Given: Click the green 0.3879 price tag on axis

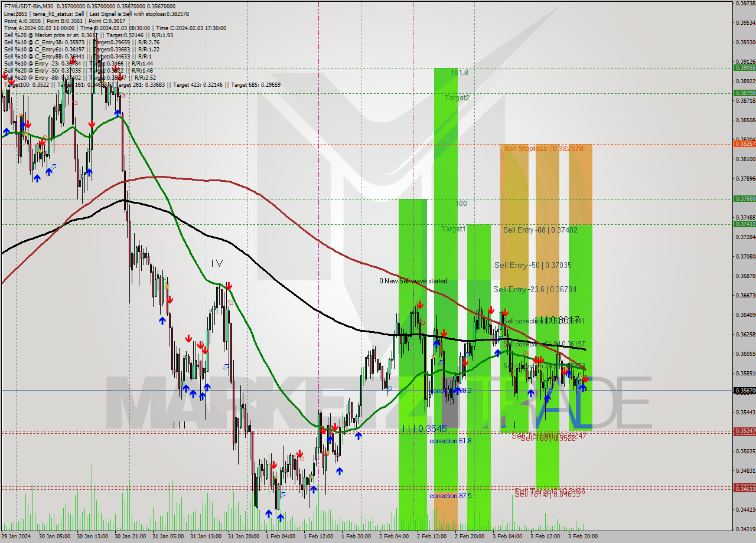Looking at the screenshot, I should (744, 93).
